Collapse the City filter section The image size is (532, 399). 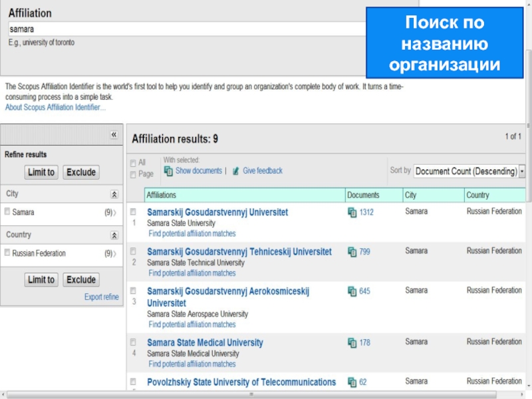[114, 194]
